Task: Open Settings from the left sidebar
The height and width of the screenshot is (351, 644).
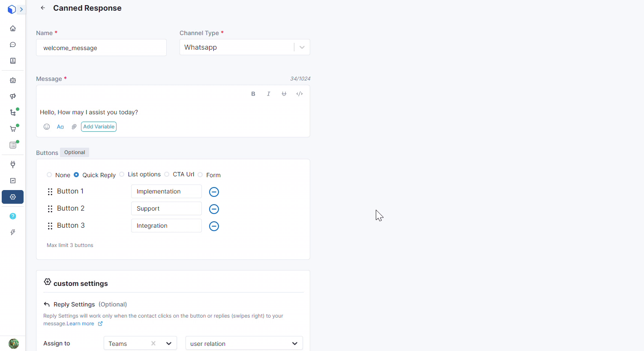Action: (x=13, y=197)
